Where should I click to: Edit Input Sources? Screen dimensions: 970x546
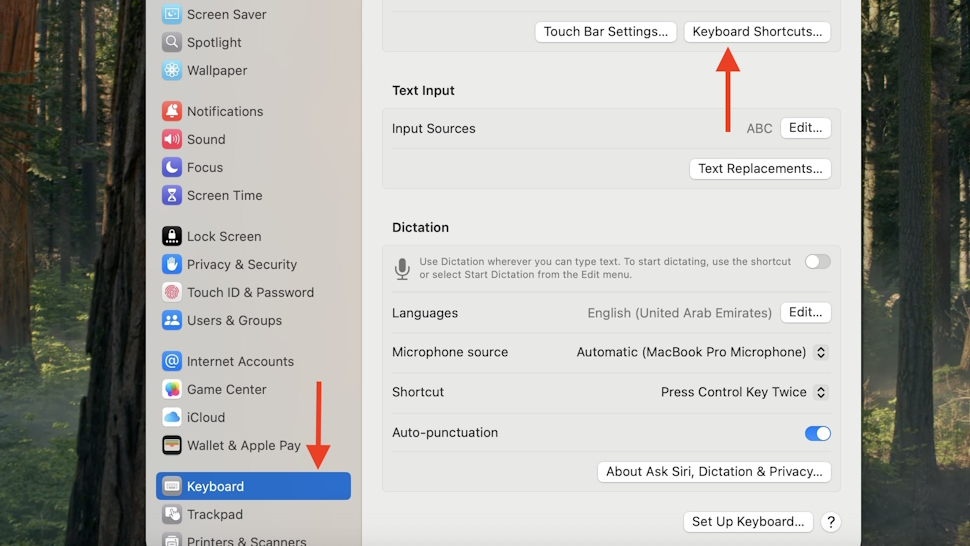pyautogui.click(x=805, y=128)
